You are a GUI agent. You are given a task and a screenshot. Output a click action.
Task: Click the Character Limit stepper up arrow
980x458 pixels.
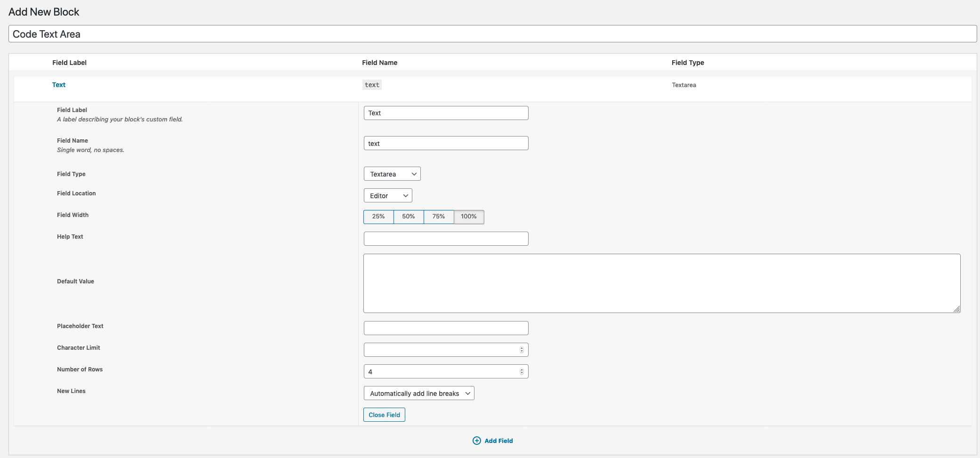(521, 347)
